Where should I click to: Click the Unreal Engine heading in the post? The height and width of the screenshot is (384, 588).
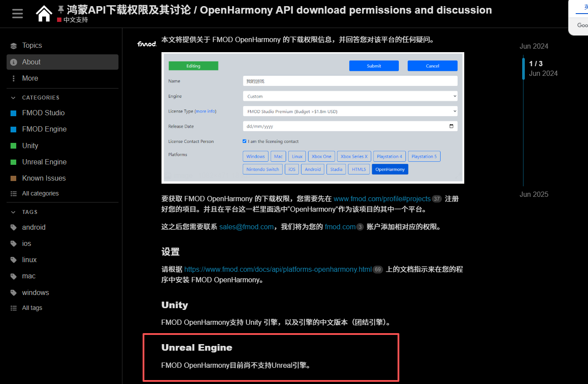(197, 348)
